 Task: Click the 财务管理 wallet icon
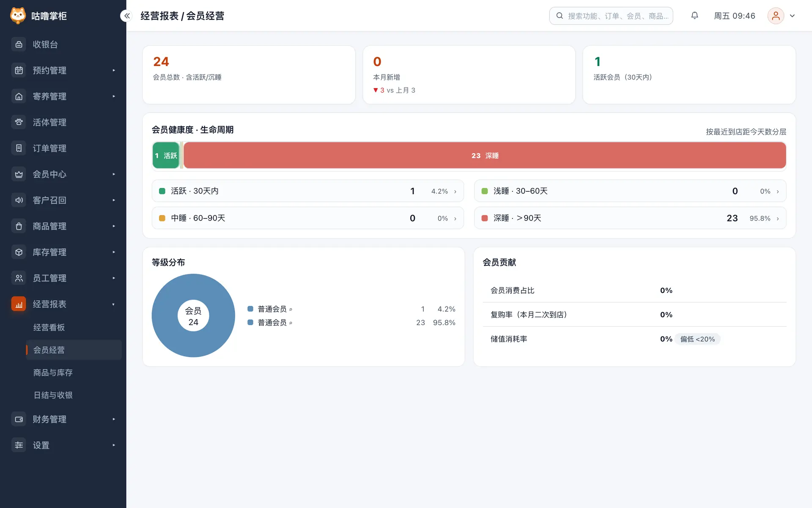19,419
